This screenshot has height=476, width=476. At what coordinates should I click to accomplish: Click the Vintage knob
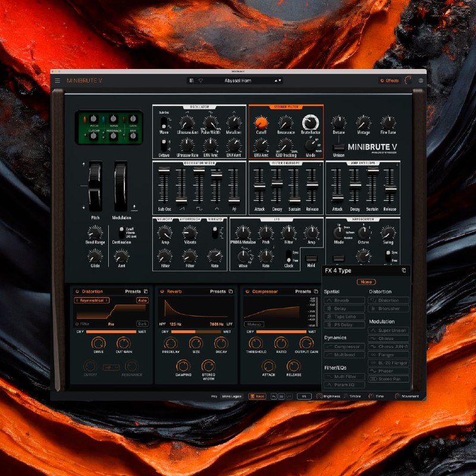(x=363, y=123)
